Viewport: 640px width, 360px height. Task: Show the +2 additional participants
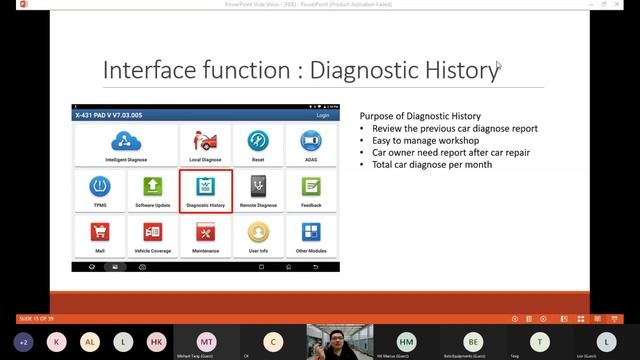(23, 342)
